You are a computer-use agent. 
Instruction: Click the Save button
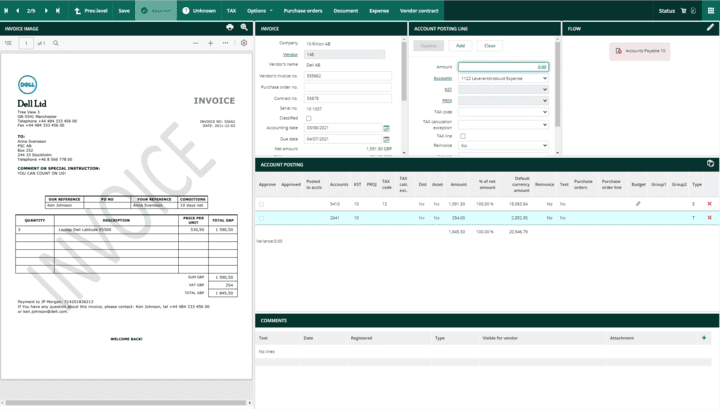(124, 10)
